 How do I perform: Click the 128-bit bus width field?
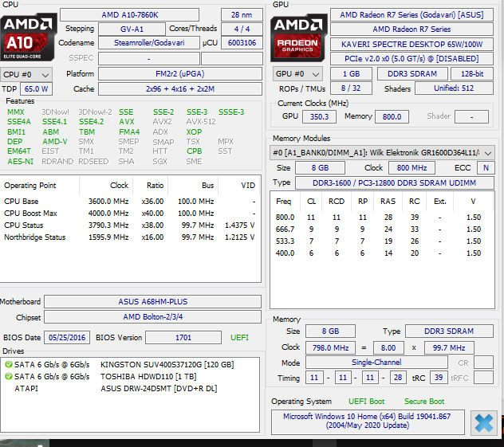472,74
